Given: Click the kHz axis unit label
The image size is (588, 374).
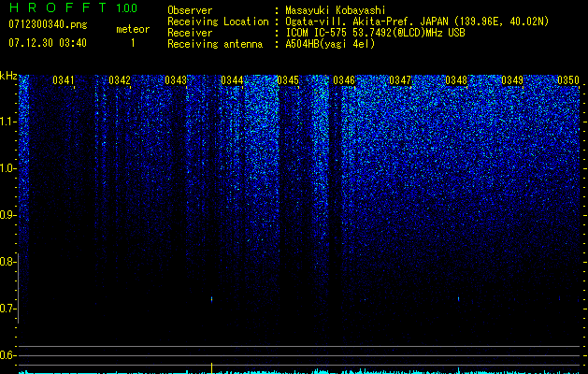Looking at the screenshot, I should (x=8, y=76).
